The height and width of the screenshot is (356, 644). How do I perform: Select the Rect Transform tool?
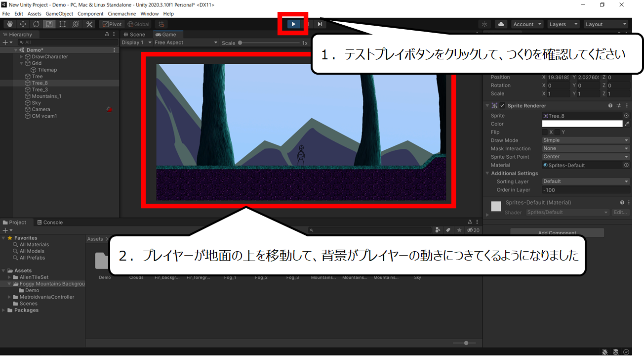point(63,24)
